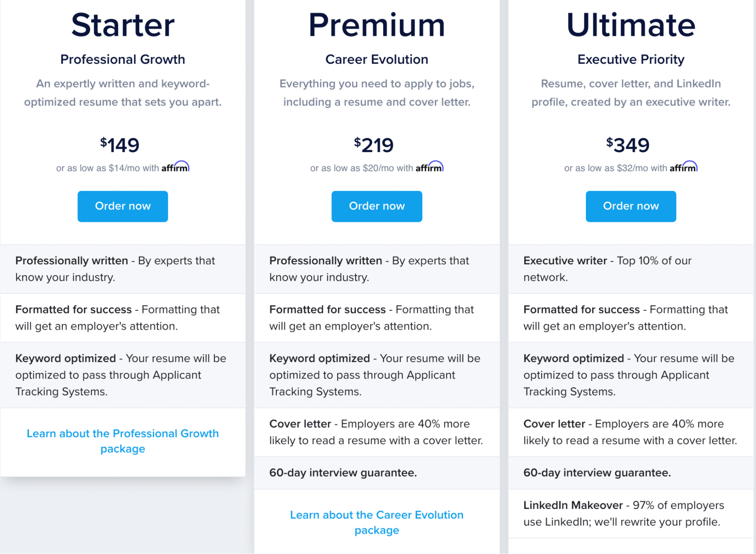Image resolution: width=756 pixels, height=554 pixels.
Task: Click the Starter Keyword optimized feature row
Action: point(123,375)
